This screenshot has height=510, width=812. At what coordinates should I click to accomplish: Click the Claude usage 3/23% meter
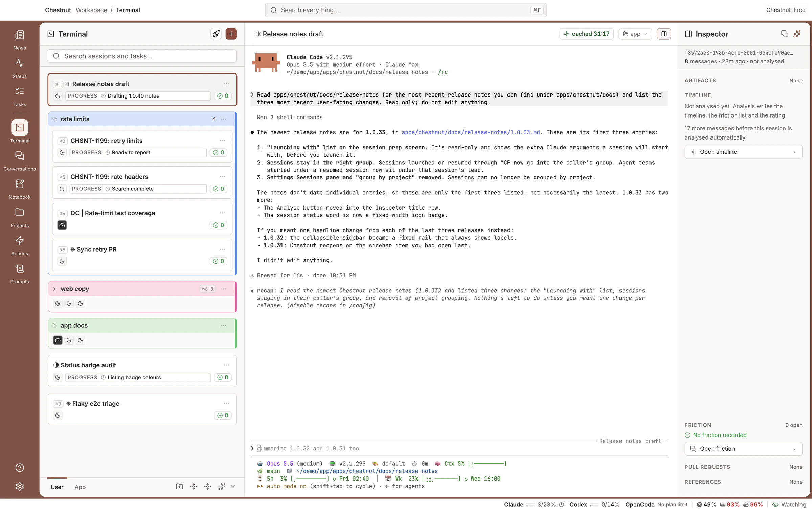click(534, 505)
